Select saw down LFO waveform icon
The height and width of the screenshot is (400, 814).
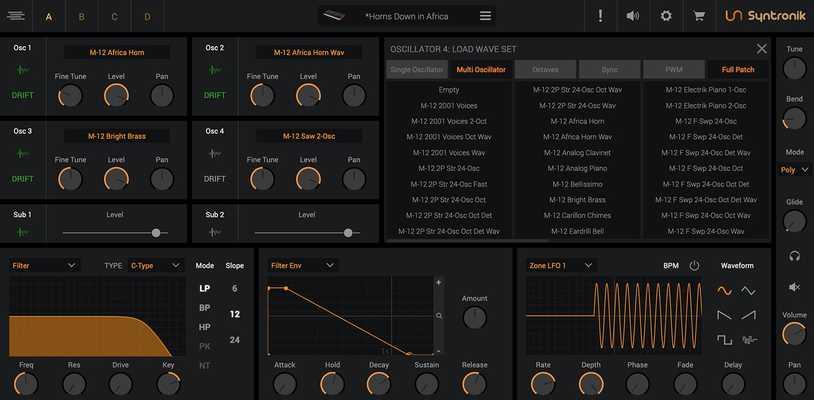(x=724, y=315)
